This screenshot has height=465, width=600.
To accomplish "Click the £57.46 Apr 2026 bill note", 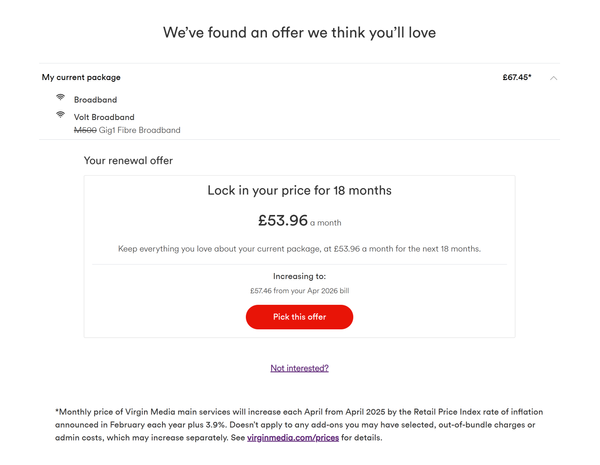I will coord(299,291).
